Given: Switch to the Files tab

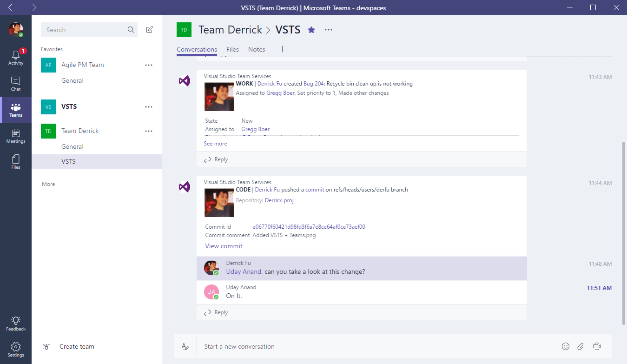Looking at the screenshot, I should [232, 49].
